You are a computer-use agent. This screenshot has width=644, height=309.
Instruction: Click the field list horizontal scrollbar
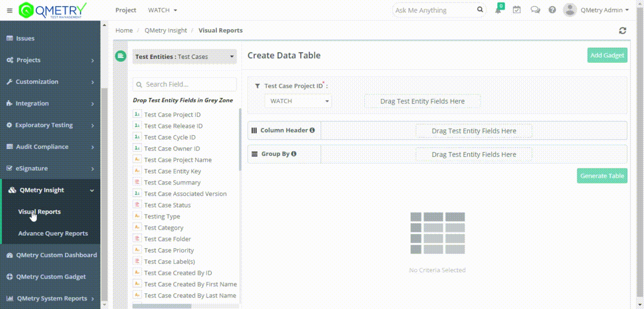click(x=162, y=306)
